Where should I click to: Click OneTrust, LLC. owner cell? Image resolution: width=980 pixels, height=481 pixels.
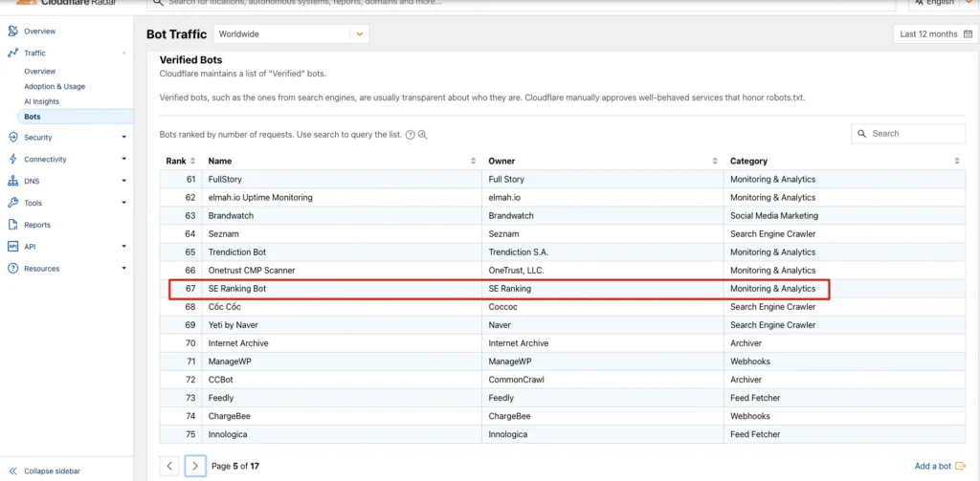click(x=516, y=271)
